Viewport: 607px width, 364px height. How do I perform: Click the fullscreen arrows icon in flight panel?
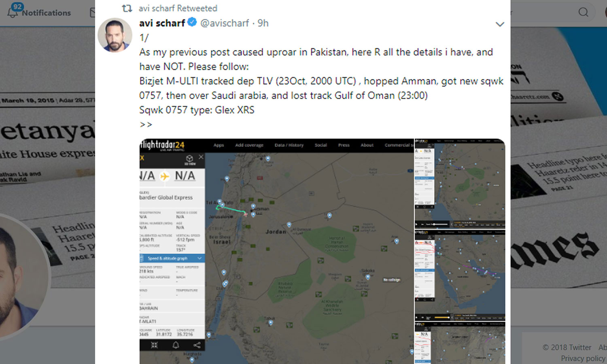point(154,345)
